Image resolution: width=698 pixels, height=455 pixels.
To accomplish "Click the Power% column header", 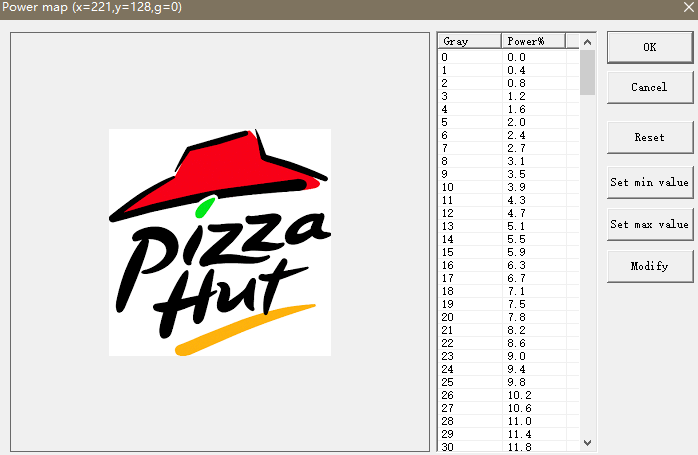I will point(533,41).
